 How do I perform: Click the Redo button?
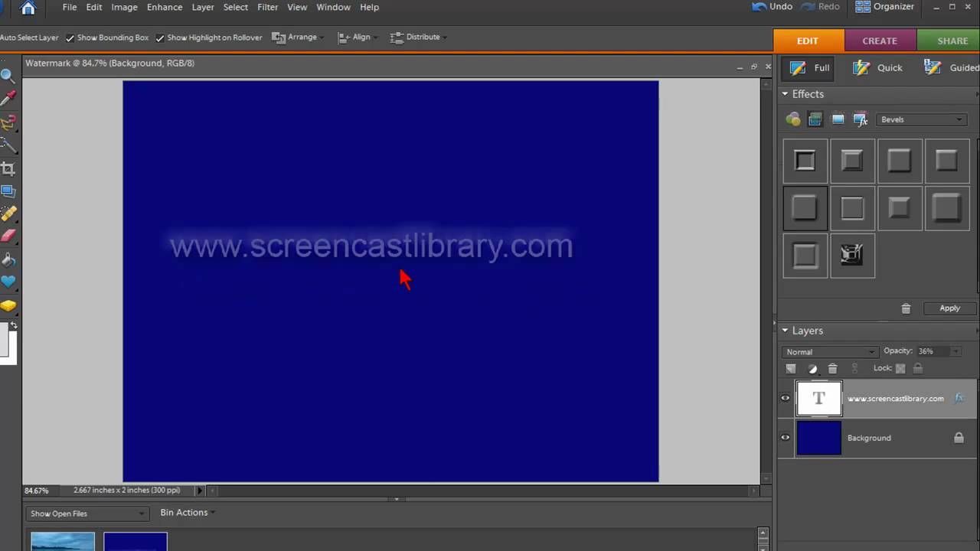pyautogui.click(x=819, y=6)
